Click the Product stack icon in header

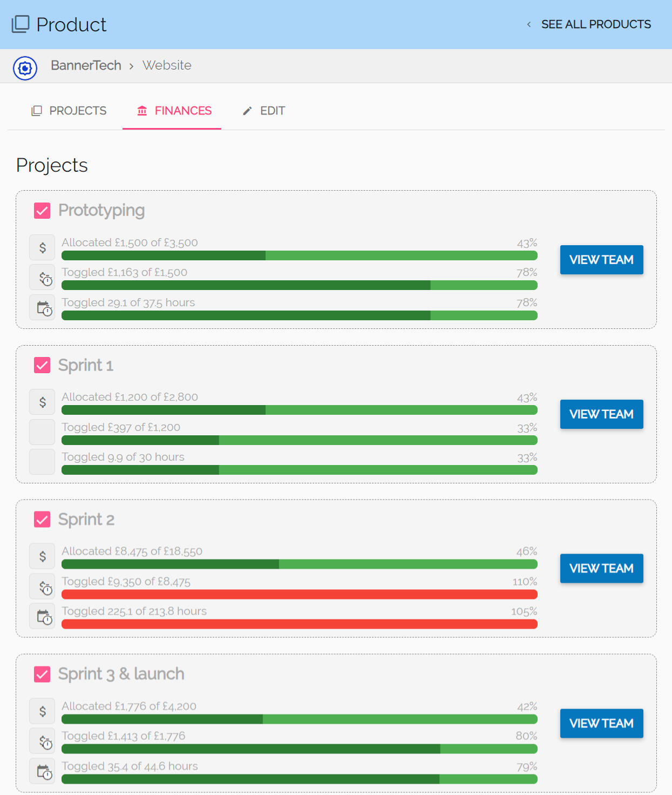tap(21, 24)
